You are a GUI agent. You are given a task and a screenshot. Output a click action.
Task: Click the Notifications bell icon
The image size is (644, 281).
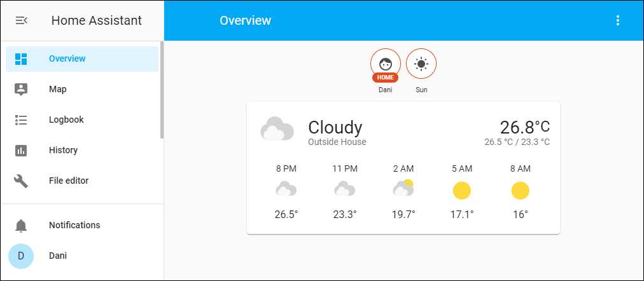click(x=21, y=225)
